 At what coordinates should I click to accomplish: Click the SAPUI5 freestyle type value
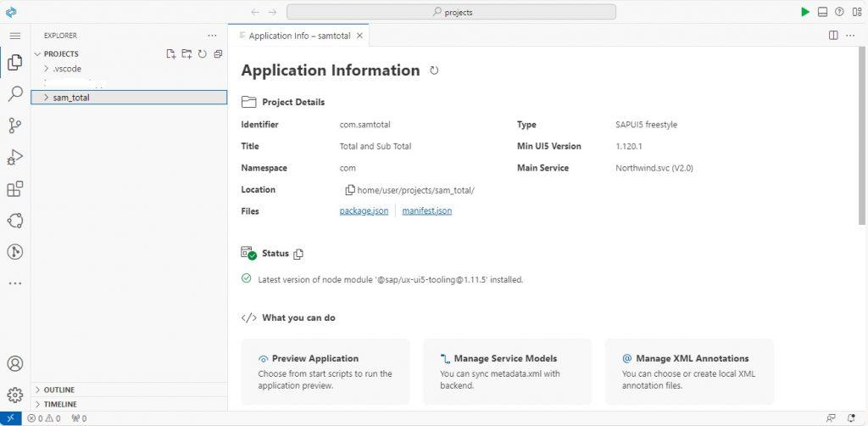point(646,125)
